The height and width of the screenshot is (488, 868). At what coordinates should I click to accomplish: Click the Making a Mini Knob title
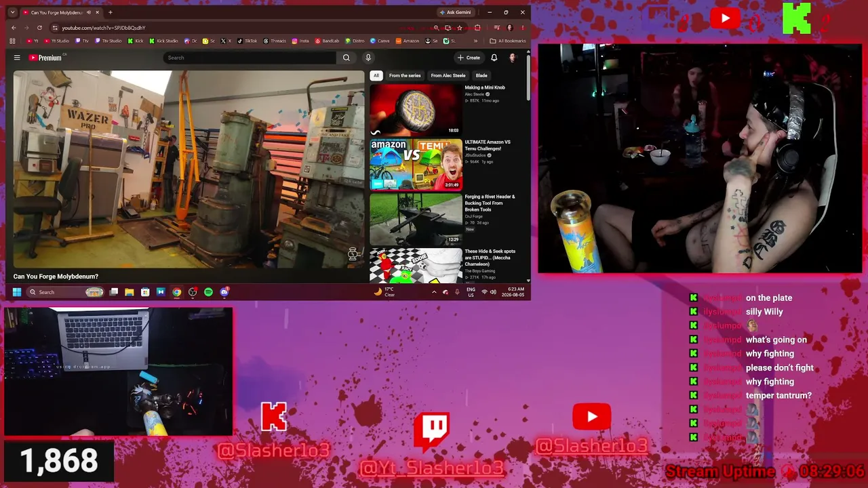pos(485,87)
